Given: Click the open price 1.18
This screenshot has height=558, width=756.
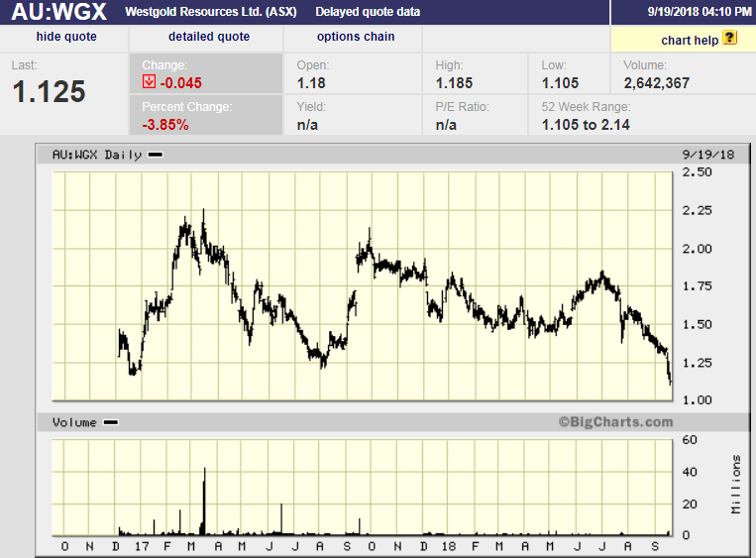Looking at the screenshot, I should point(311,83).
